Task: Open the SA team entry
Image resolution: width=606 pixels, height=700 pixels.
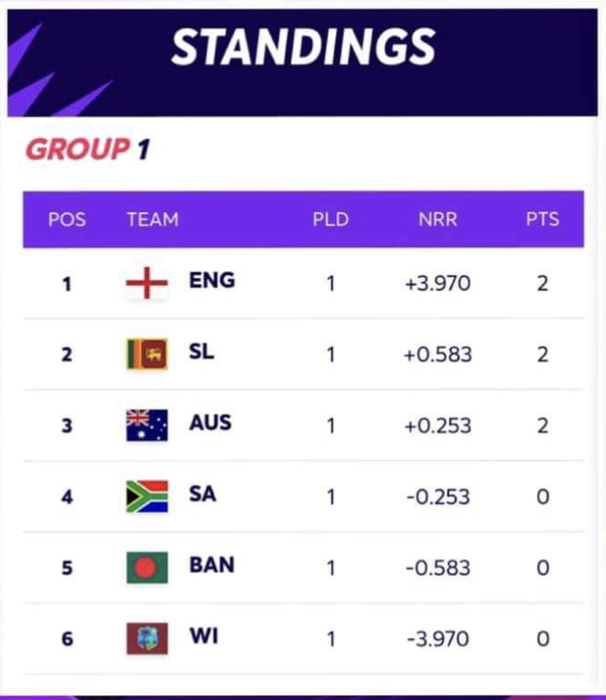Action: (202, 494)
